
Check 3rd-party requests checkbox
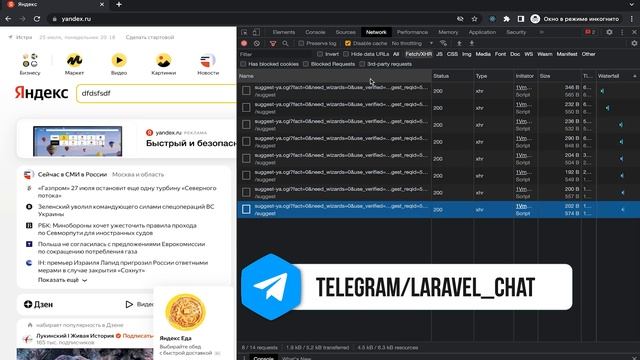click(x=362, y=64)
